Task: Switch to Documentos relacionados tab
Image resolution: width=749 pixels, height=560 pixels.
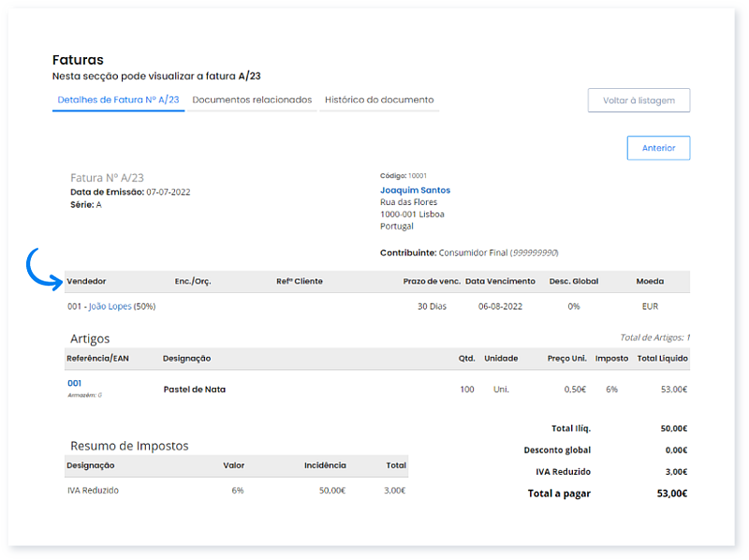Action: pyautogui.click(x=252, y=100)
